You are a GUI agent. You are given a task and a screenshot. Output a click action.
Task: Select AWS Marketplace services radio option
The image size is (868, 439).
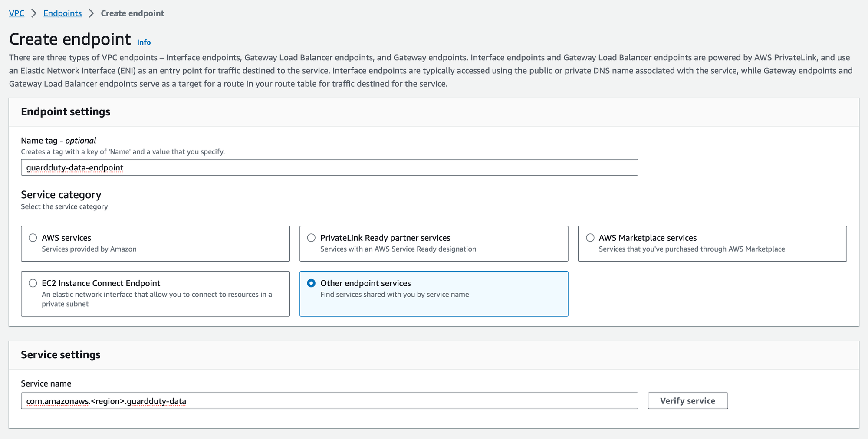590,238
